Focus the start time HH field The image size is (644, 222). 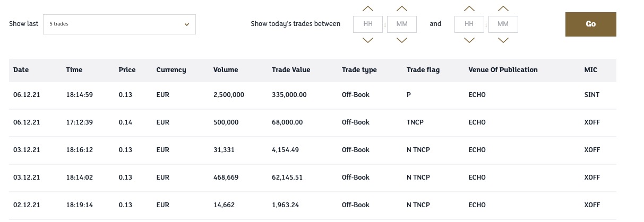coord(368,24)
